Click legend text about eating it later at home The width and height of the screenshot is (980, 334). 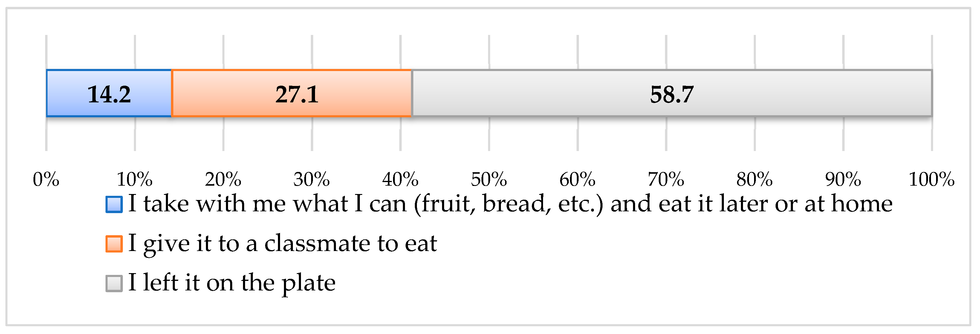510,204
